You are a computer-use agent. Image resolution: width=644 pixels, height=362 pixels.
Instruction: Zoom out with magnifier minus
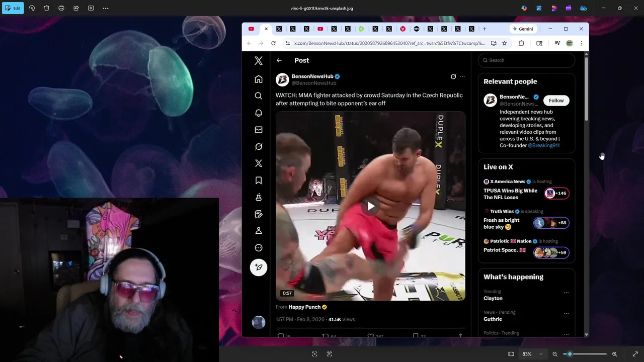(555, 354)
